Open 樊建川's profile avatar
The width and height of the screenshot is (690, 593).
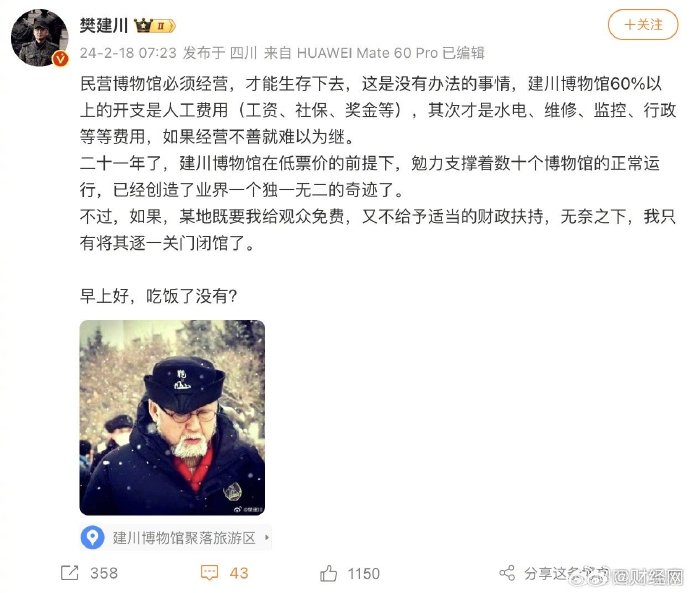(40, 37)
